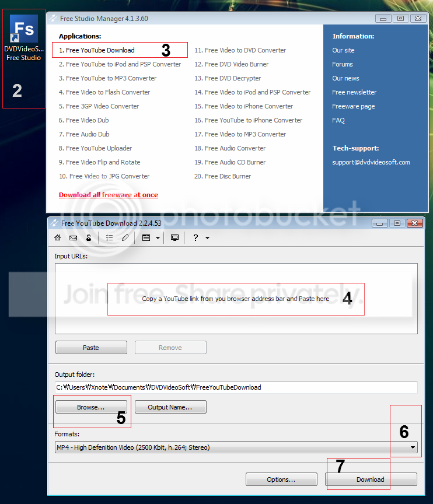Open Free newsletter link

click(354, 92)
